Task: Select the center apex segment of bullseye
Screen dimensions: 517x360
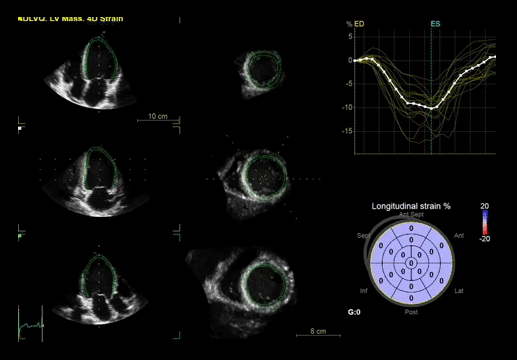Action: click(x=411, y=263)
